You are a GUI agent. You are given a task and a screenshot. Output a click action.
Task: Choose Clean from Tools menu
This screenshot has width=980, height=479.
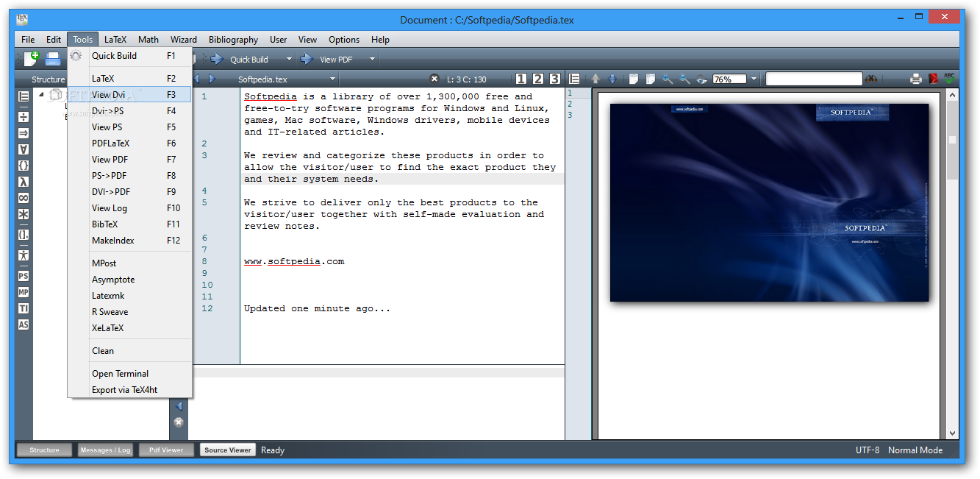129,351
